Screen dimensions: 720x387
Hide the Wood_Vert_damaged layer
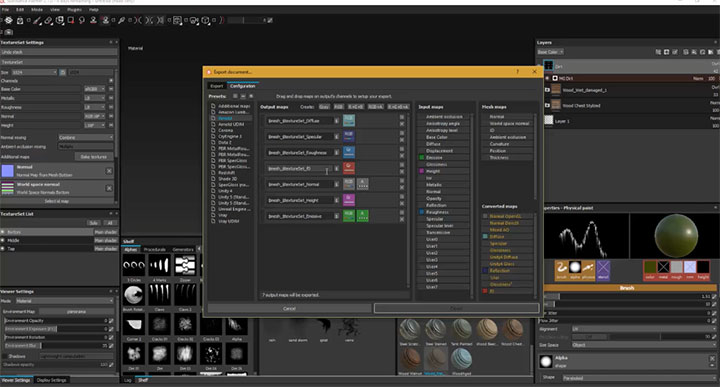(547, 90)
